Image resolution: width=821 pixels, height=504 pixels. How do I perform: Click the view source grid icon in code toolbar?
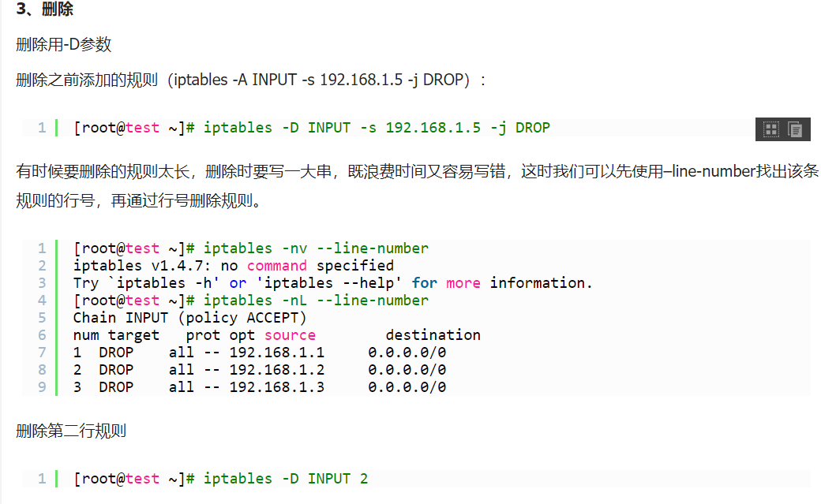[x=771, y=129]
